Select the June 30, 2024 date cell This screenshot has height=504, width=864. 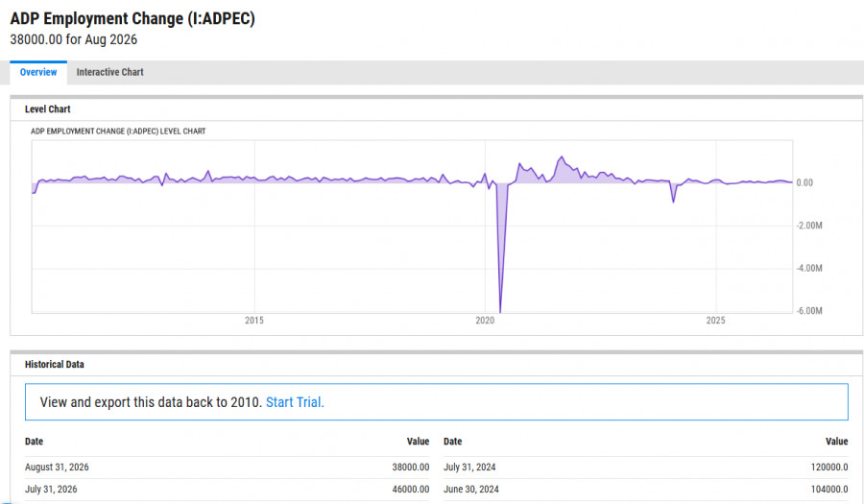[x=471, y=490]
